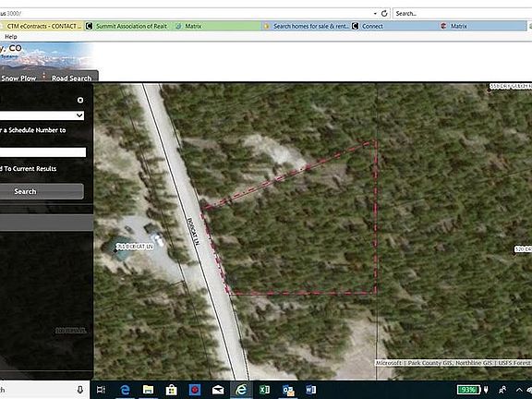This screenshot has height=399, width=532.
Task: Click the 93% battery indicator in the tray
Action: click(x=469, y=390)
